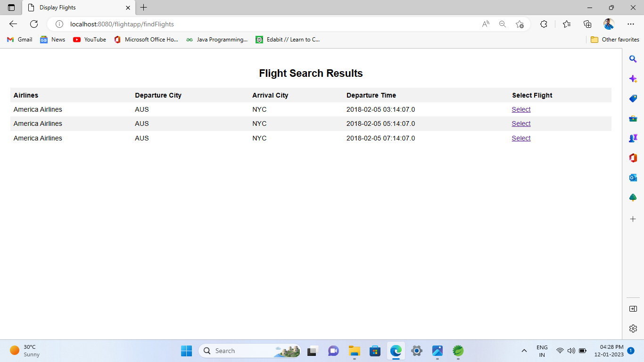Open the Edge tab actions menu icon
Viewport: 644px width, 362px height.
click(11, 8)
